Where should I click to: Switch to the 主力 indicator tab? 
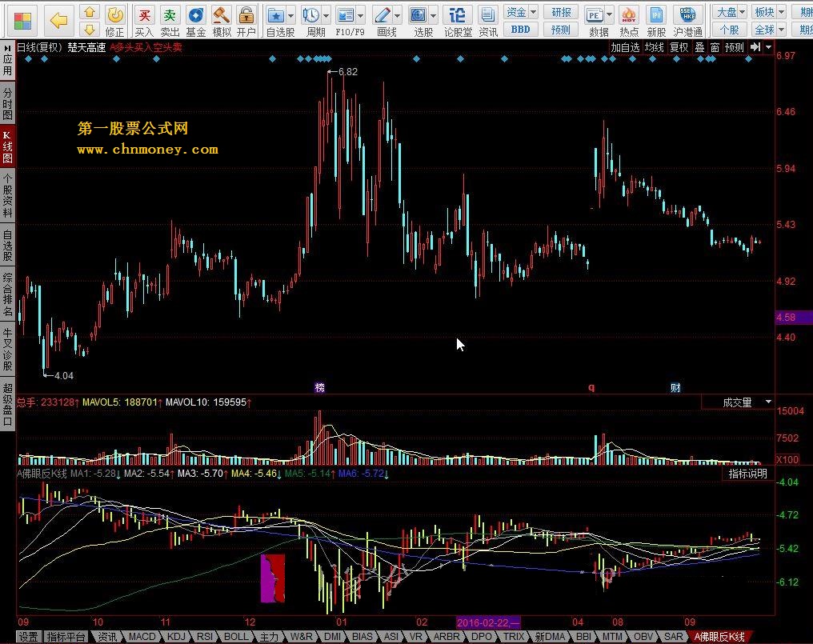coord(269,637)
